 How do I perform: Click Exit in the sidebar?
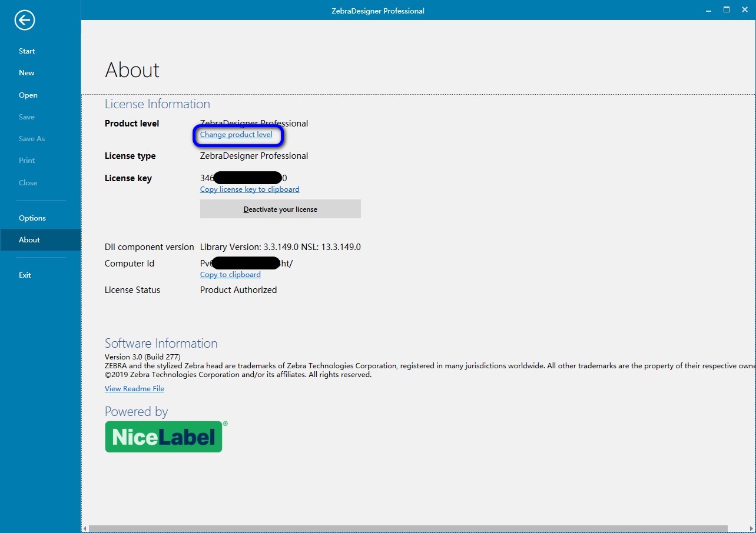[24, 275]
